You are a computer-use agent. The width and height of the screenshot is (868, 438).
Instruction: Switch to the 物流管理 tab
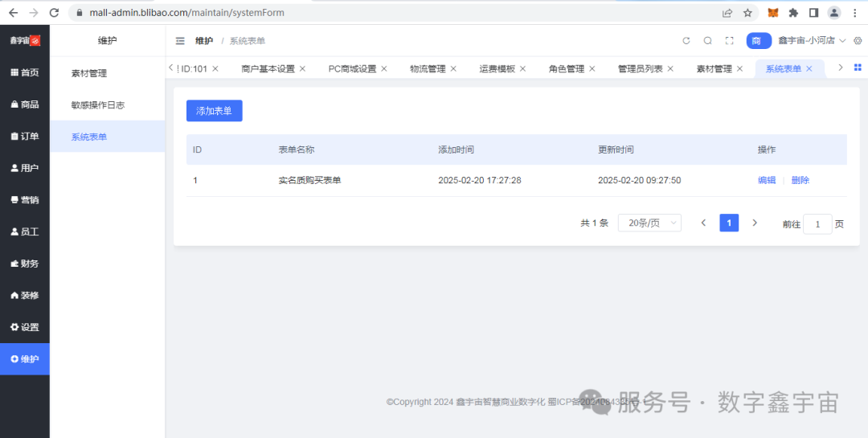tap(428, 68)
